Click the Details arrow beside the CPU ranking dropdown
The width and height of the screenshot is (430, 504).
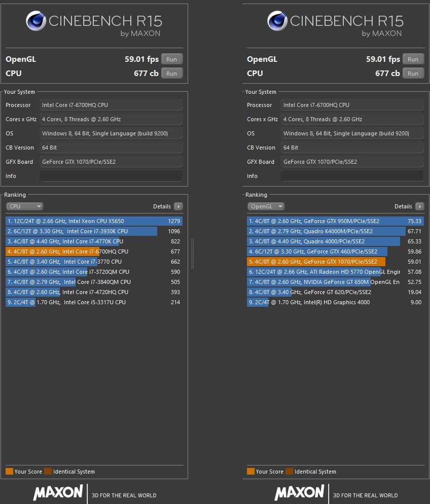coord(178,206)
